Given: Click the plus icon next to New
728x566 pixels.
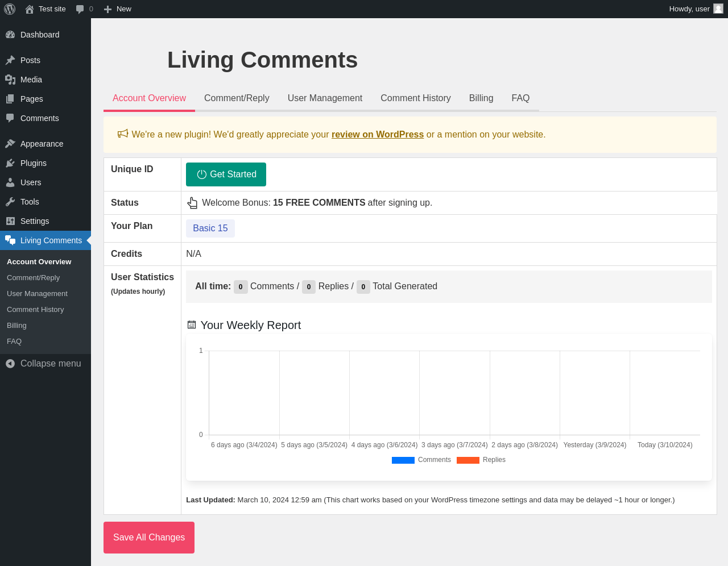Looking at the screenshot, I should (x=107, y=9).
